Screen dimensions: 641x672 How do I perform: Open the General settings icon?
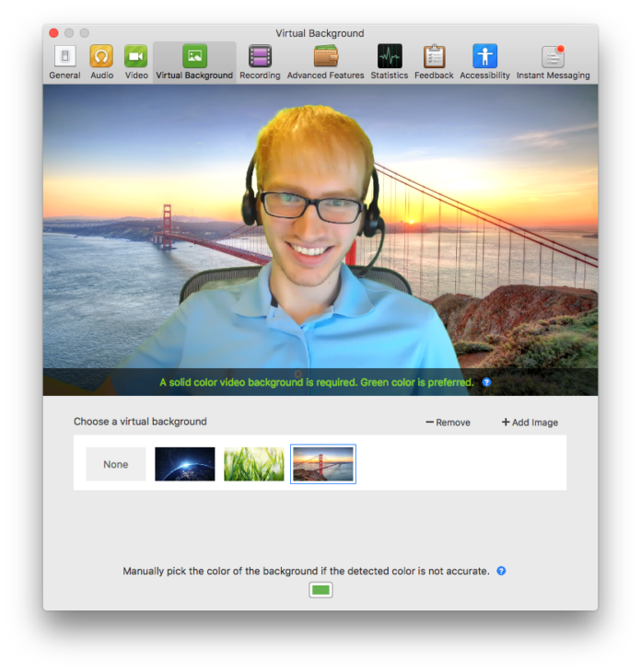(x=64, y=57)
